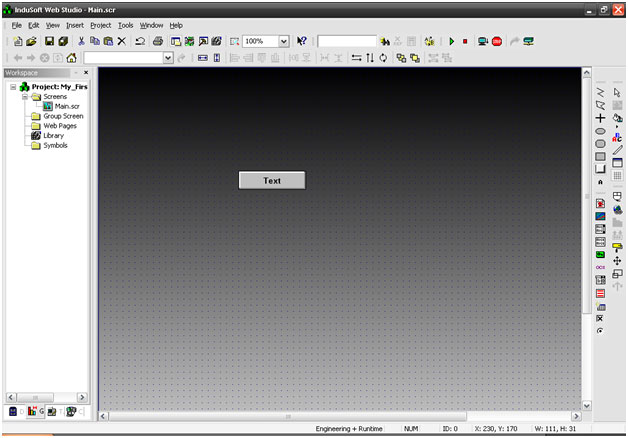Select the pointer Selection tool
This screenshot has width=628, height=438.
[617, 92]
